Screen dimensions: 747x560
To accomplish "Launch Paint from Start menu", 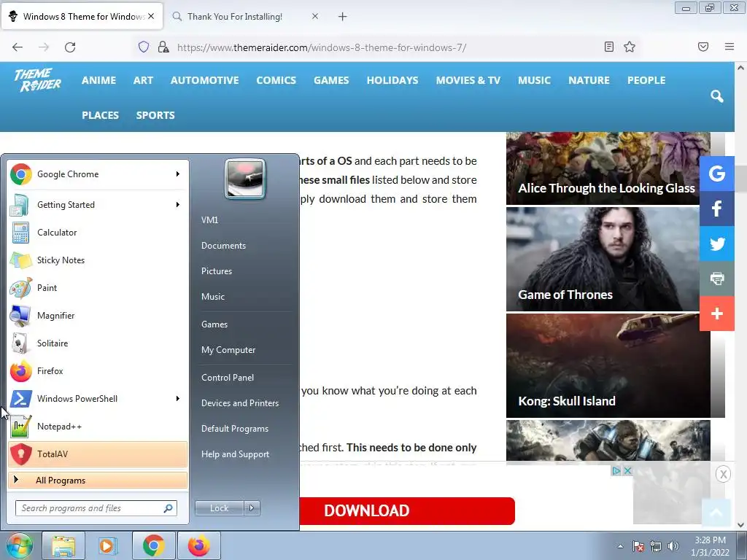I will point(98,287).
